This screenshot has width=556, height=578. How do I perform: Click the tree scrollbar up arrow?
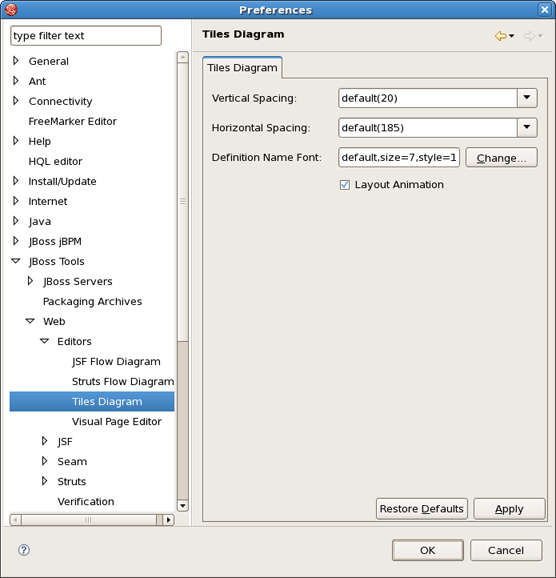click(183, 57)
